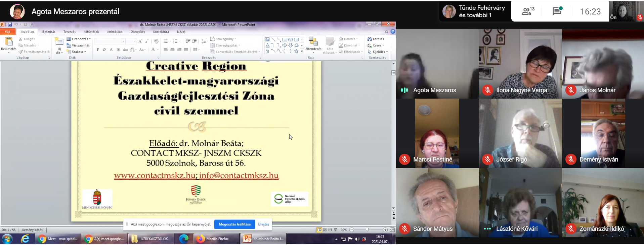Click the Elrejtés link in sharing bar
Screen dimensions: 644x245
[263, 224]
